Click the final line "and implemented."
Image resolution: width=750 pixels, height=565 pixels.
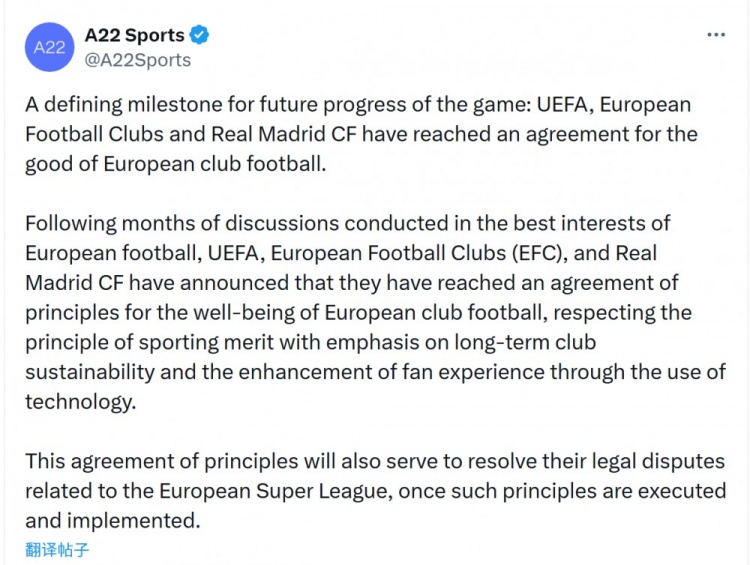click(113, 520)
